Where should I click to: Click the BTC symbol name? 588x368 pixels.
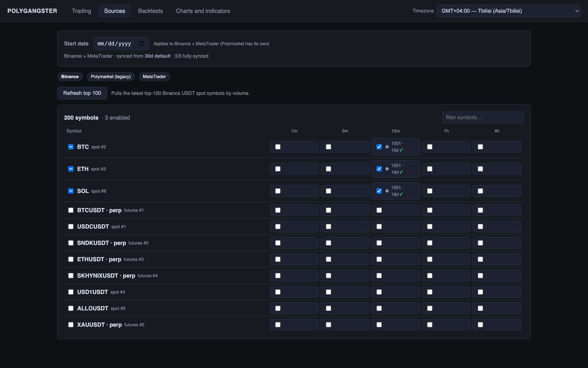[83, 147]
